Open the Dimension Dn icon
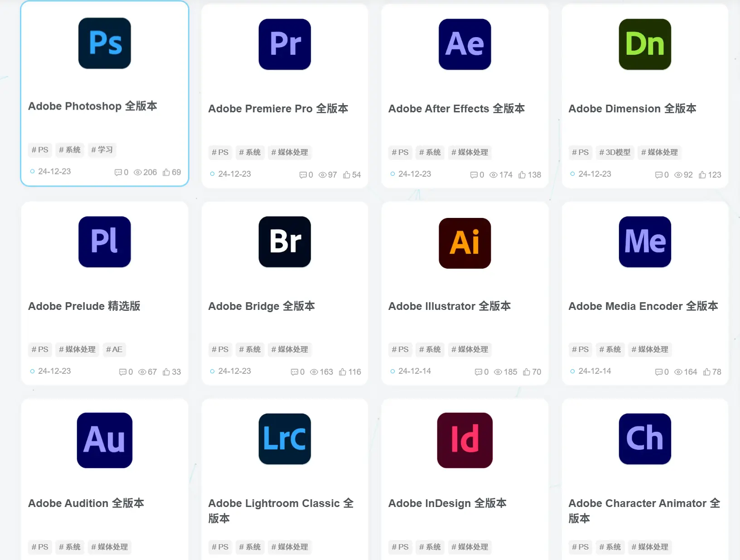The image size is (740, 560). 645,44
